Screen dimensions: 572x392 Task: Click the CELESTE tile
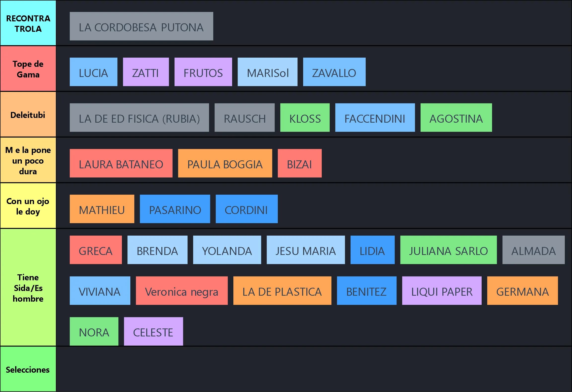point(153,331)
